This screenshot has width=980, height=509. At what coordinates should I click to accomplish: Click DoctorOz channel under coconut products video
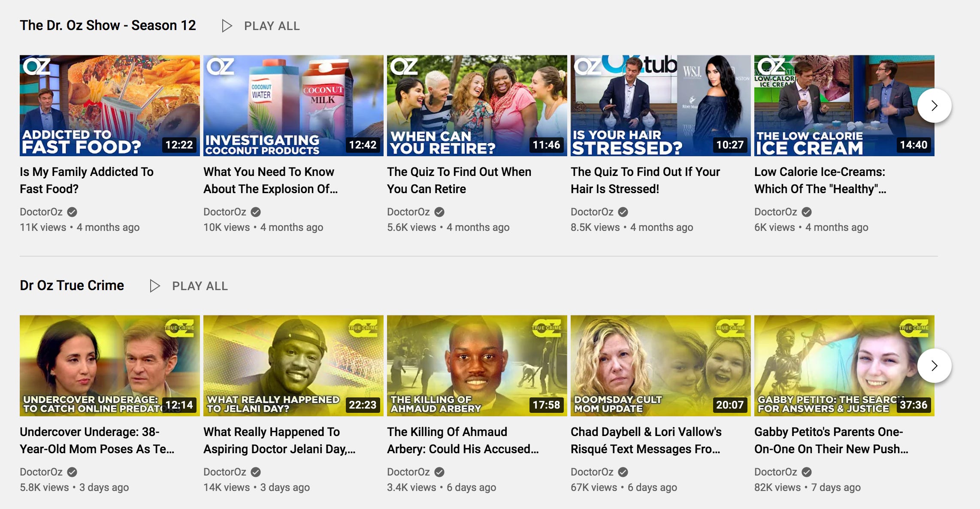click(225, 212)
